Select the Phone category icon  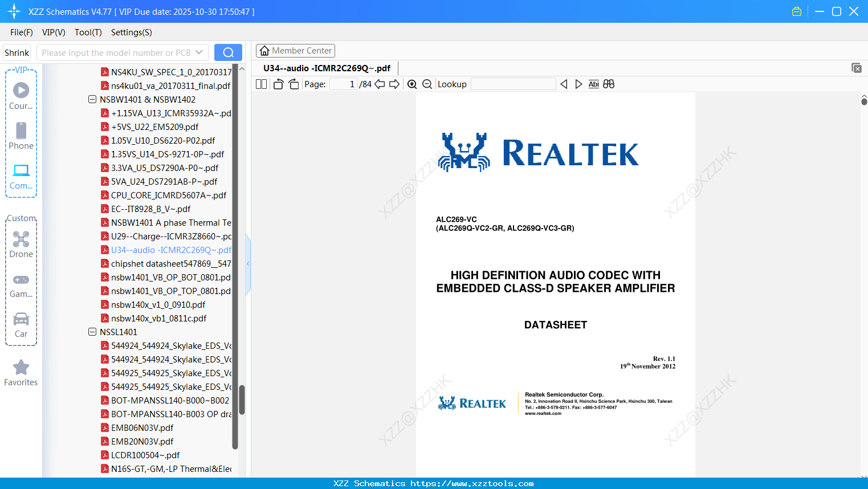(x=21, y=136)
